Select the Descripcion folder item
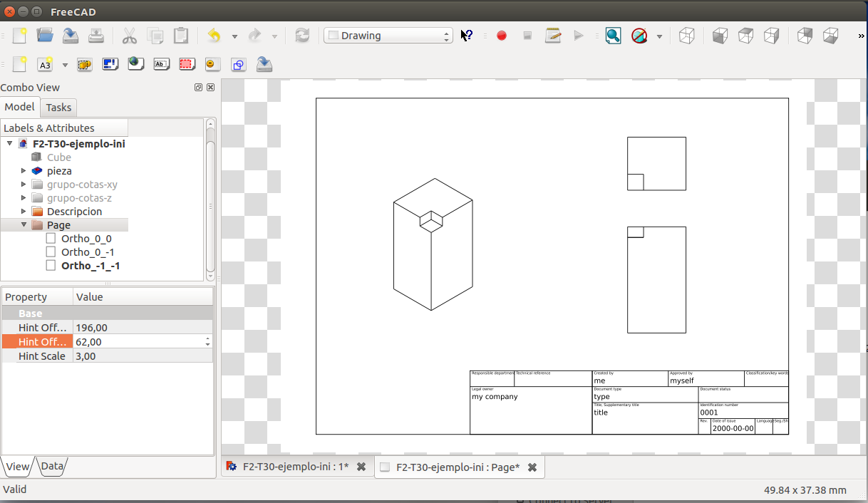The height and width of the screenshot is (503, 868). point(74,212)
